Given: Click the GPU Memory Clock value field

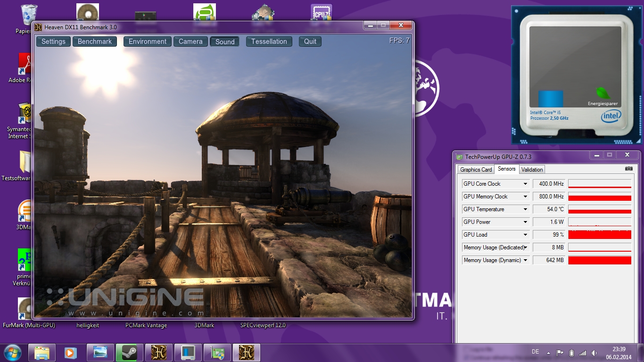Looking at the screenshot, I should tap(549, 197).
